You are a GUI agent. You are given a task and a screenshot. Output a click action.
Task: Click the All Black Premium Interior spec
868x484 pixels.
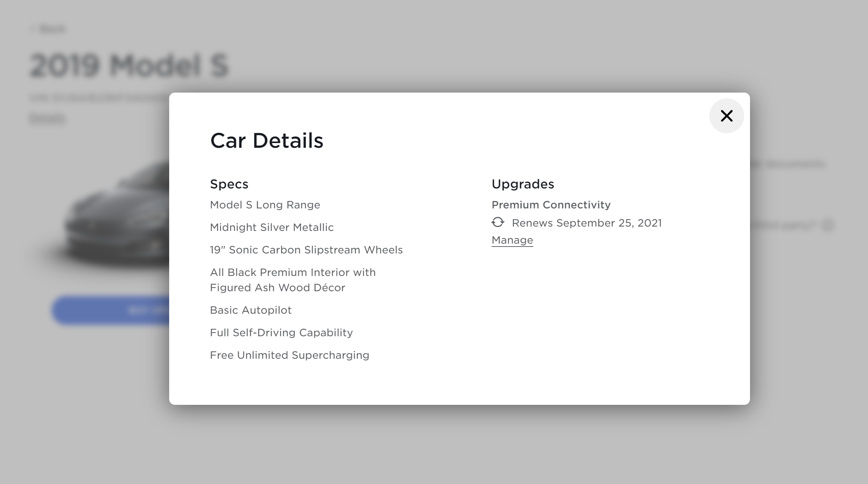(293, 280)
